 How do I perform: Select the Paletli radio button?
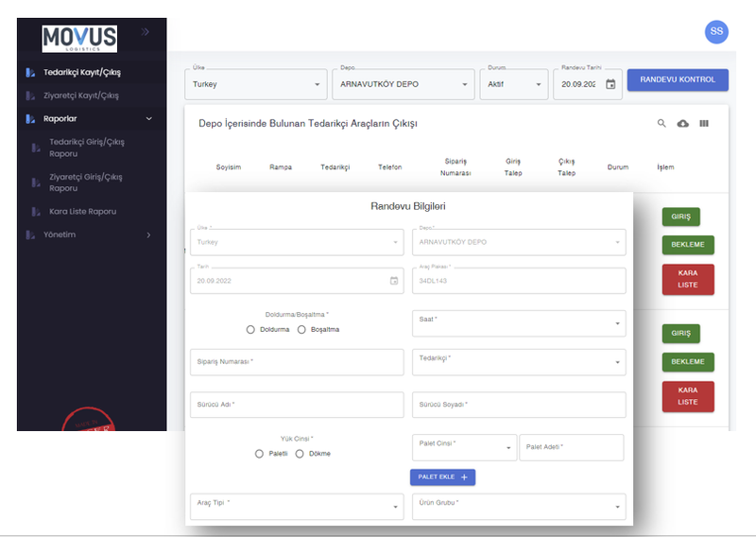259,454
